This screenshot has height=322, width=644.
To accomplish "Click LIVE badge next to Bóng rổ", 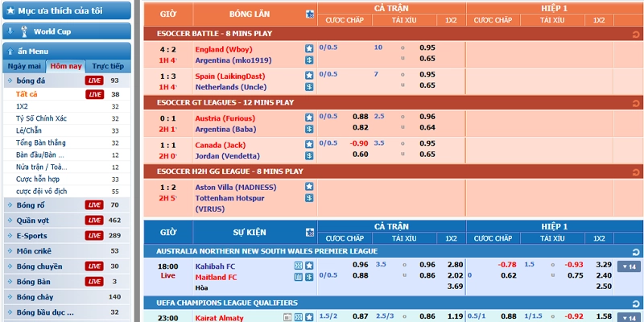I will [x=94, y=205].
